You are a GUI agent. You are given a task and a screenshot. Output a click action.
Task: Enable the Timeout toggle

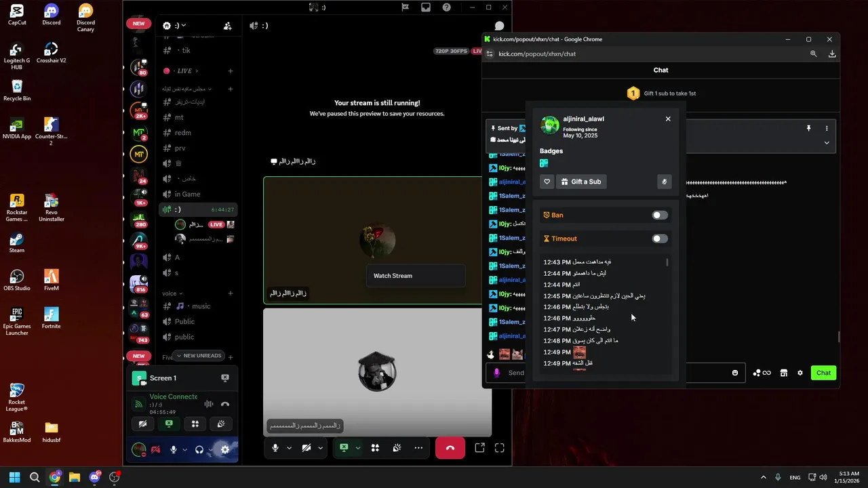point(660,239)
